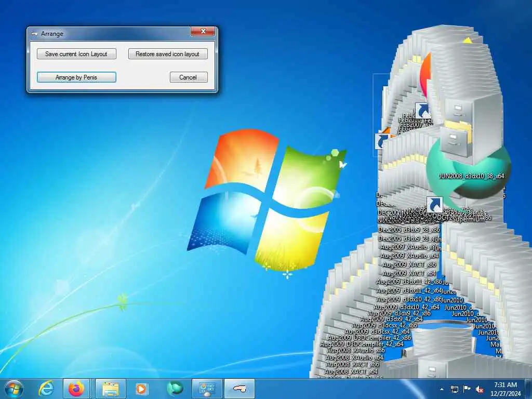Select Aug2009_d3dcsx_42_x86 desktop file
The width and height of the screenshot is (532, 399).
[x=384, y=325]
